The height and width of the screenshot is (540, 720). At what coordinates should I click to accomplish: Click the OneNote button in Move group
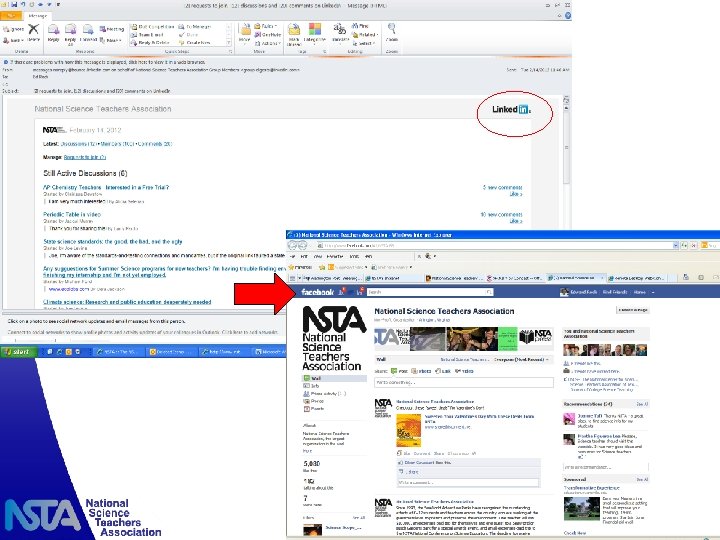(x=268, y=35)
